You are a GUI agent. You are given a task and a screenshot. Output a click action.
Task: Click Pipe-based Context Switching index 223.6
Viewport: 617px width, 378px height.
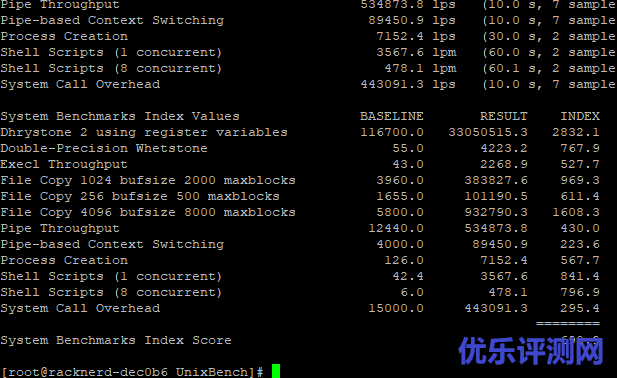pos(580,244)
